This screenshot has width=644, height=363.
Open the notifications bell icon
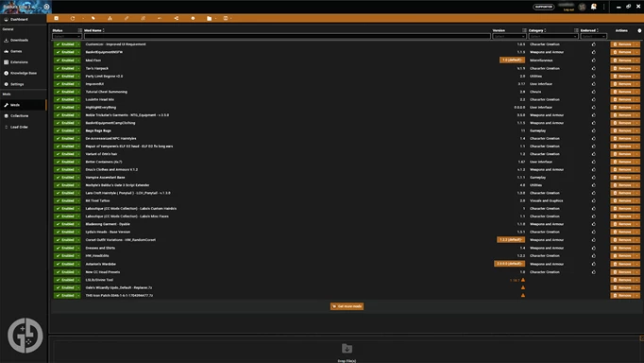pyautogui.click(x=593, y=7)
